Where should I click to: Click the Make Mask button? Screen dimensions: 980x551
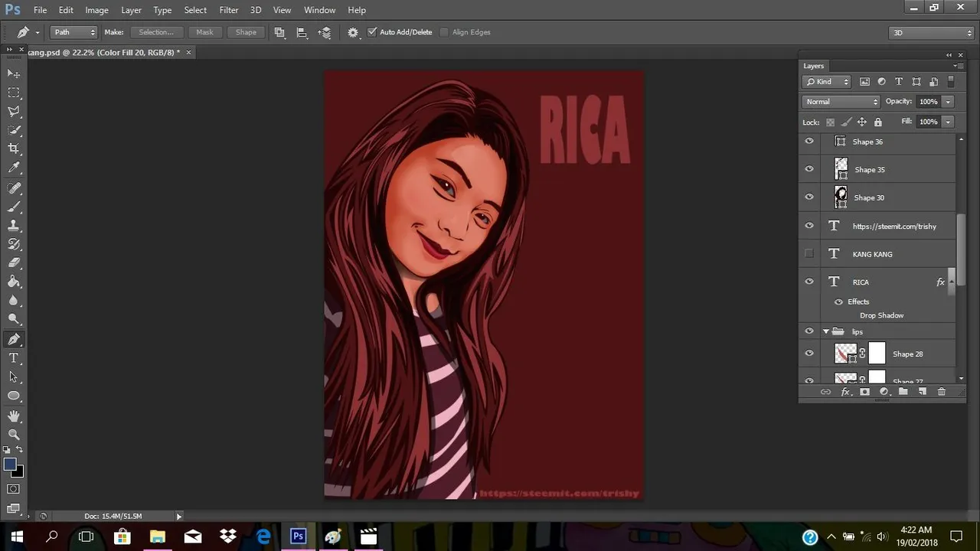pos(204,32)
